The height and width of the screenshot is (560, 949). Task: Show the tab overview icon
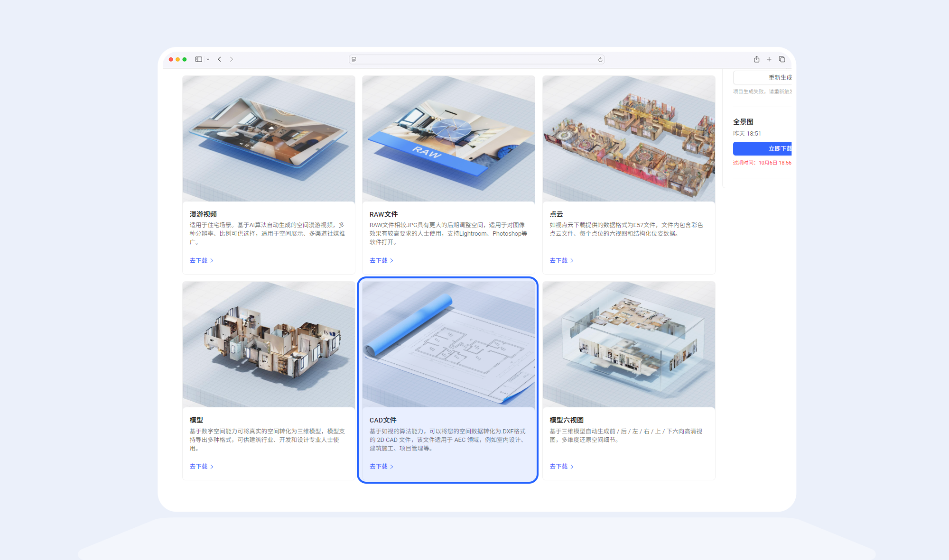pyautogui.click(x=782, y=59)
